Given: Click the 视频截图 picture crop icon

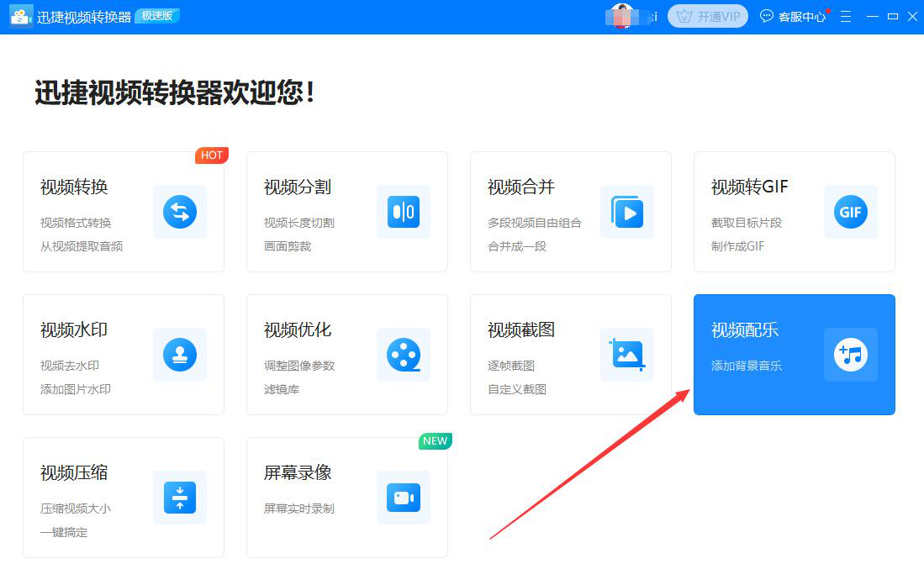Looking at the screenshot, I should point(627,355).
